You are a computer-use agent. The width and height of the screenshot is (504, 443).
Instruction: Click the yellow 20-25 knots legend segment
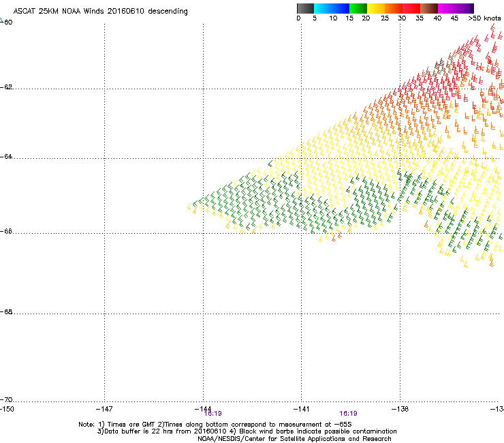376,8
